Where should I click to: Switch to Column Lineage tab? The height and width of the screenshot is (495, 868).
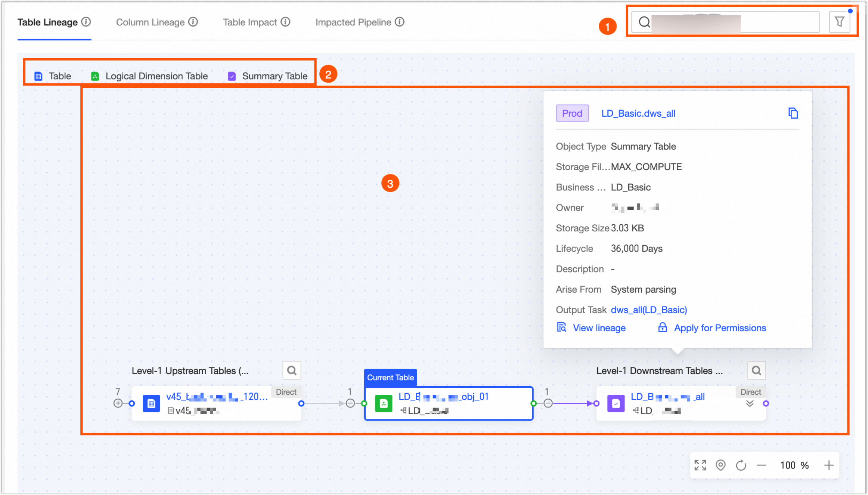pyautogui.click(x=150, y=22)
